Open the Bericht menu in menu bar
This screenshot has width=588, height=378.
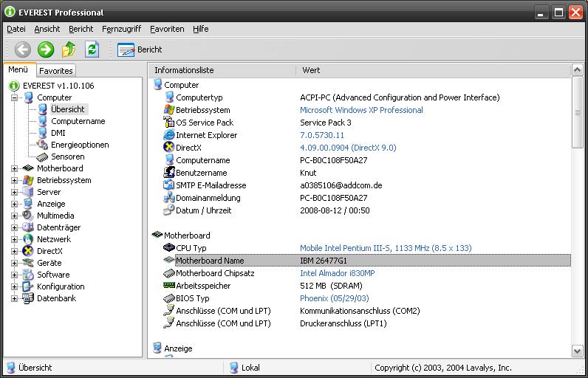coord(81,29)
